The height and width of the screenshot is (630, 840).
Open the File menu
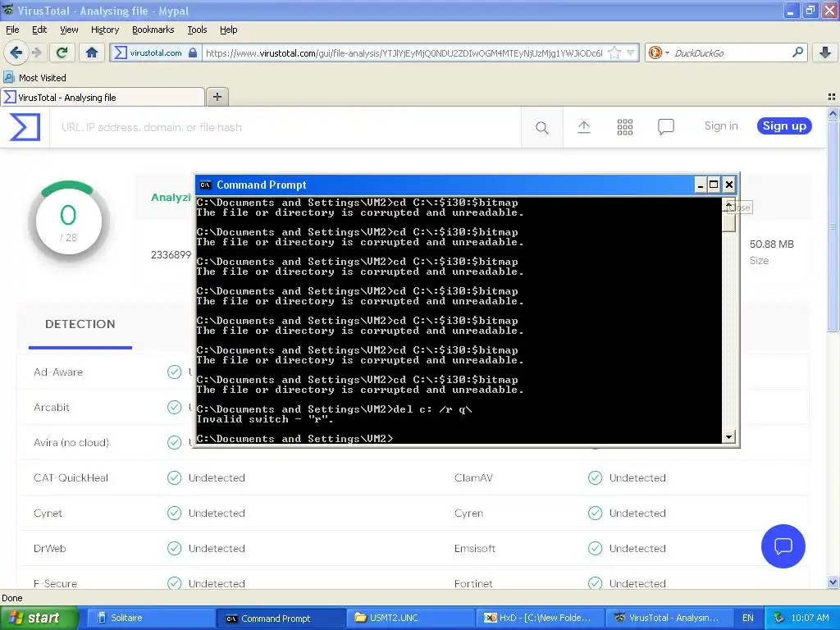coord(12,30)
